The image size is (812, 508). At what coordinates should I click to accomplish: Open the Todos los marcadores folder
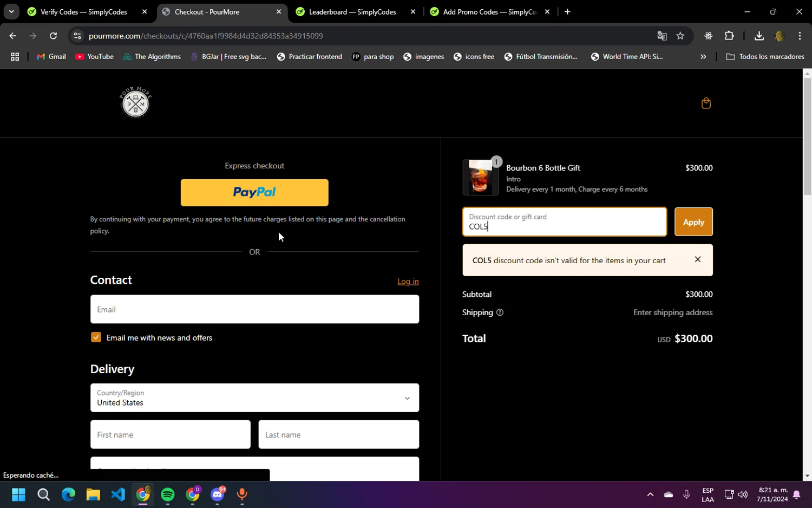coord(765,56)
